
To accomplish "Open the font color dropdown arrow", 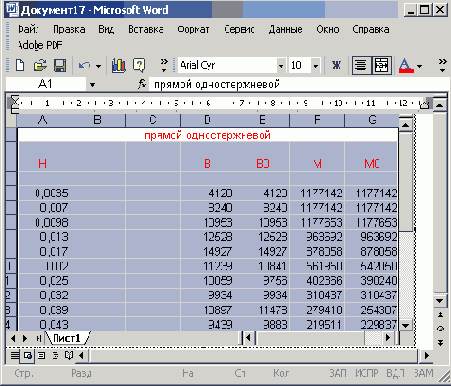I will click(x=419, y=66).
